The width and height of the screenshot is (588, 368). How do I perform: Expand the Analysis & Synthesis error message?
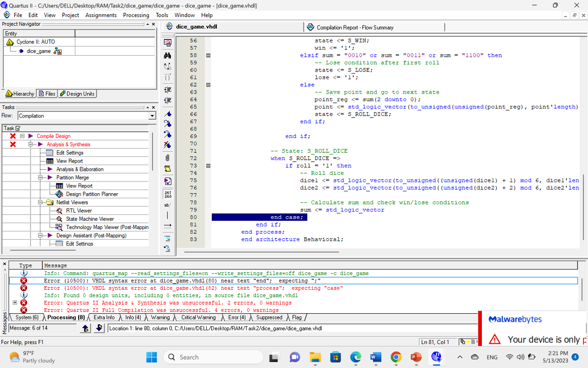tap(15, 303)
